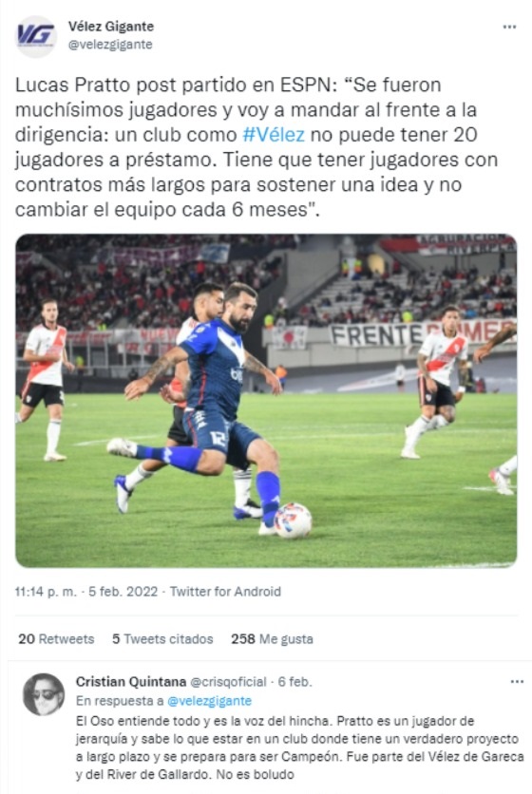Open the @crisqoficial handle
The width and height of the screenshot is (532, 794).
pos(228,682)
